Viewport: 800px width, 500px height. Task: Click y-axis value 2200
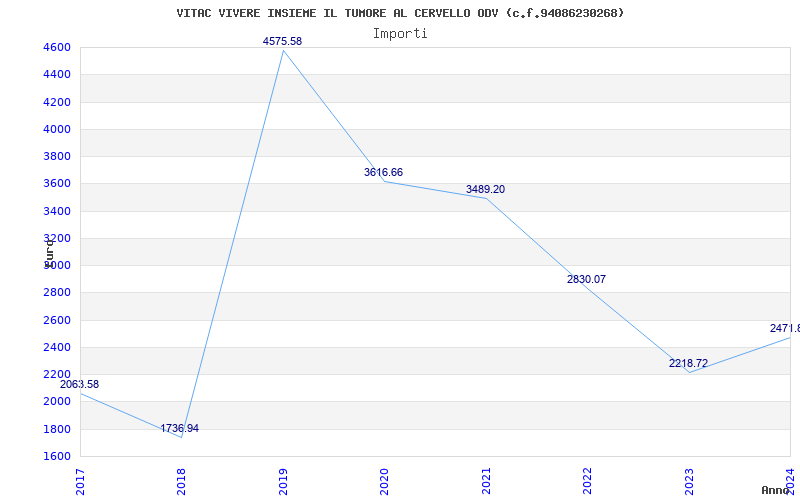point(57,374)
